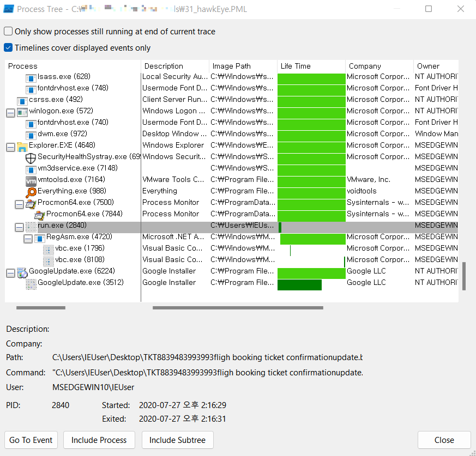
Task: Click the 'VMware, Inc.' company cell
Action: click(x=369, y=179)
